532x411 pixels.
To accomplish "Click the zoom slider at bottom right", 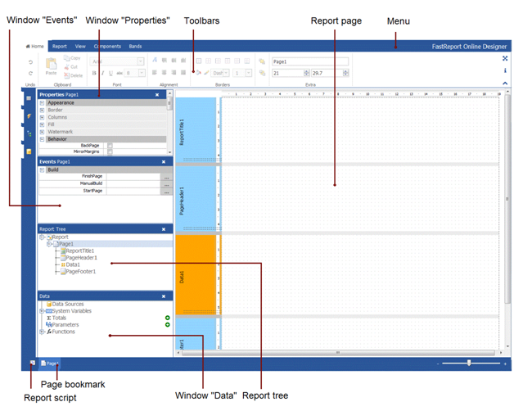I will (469, 363).
